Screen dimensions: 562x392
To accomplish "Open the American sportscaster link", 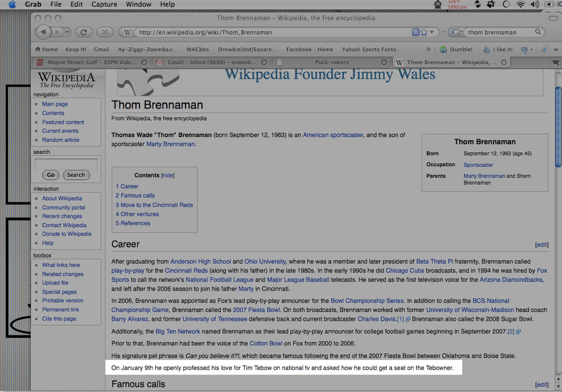I will coord(333,135).
